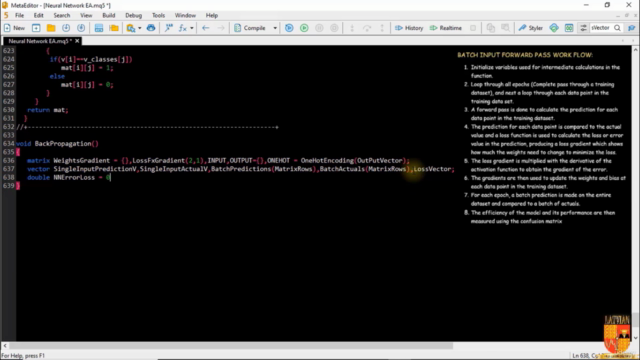Navigate back with the left arrow
The width and height of the screenshot is (640, 360).
pos(206,28)
